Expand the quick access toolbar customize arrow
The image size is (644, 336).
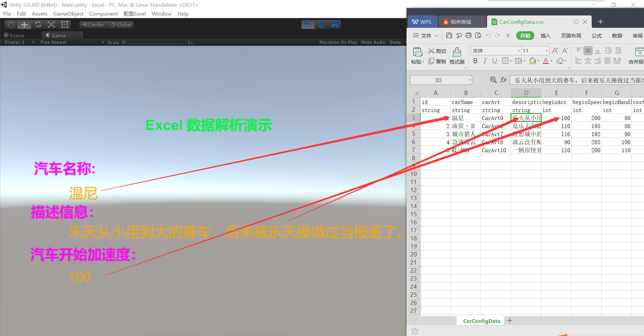coord(508,36)
